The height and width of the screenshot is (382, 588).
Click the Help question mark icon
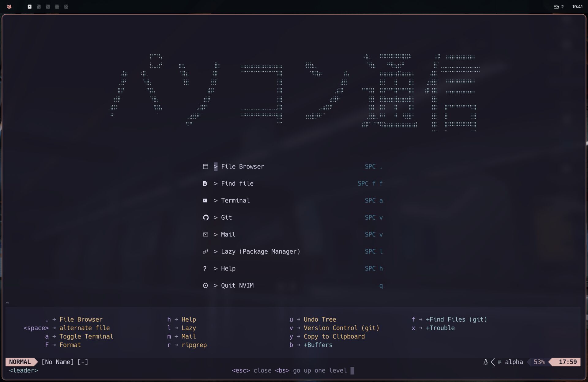click(x=205, y=269)
